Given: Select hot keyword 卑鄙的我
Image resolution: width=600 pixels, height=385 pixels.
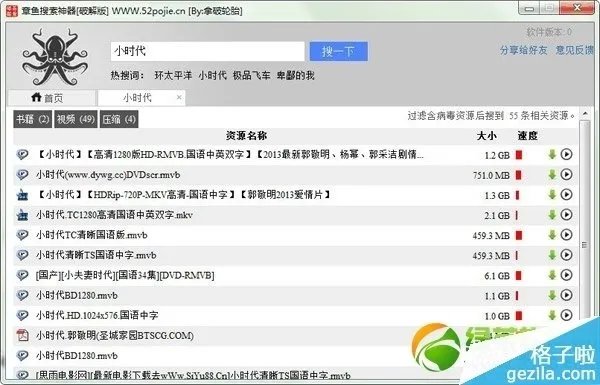Looking at the screenshot, I should pyautogui.click(x=295, y=75).
